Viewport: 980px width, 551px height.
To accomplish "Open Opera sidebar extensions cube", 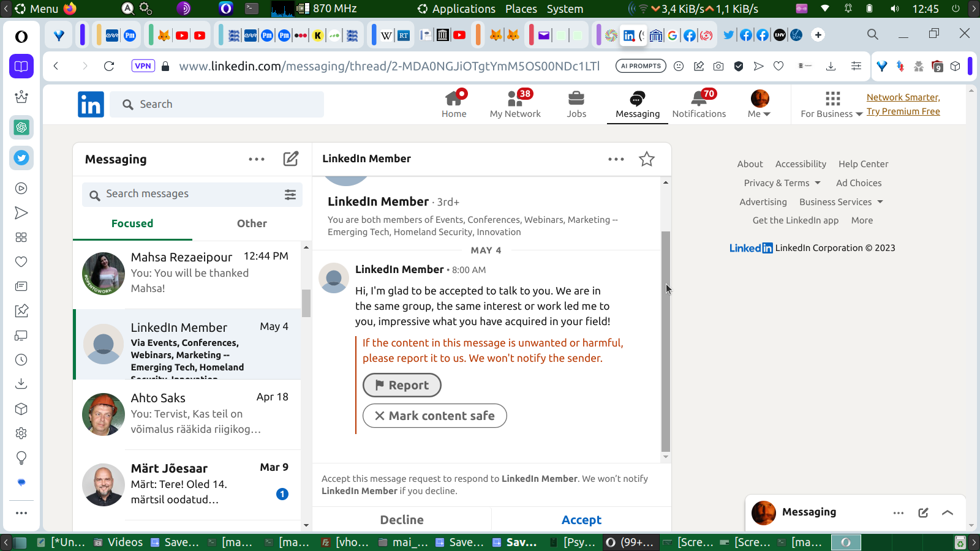I will tap(21, 409).
